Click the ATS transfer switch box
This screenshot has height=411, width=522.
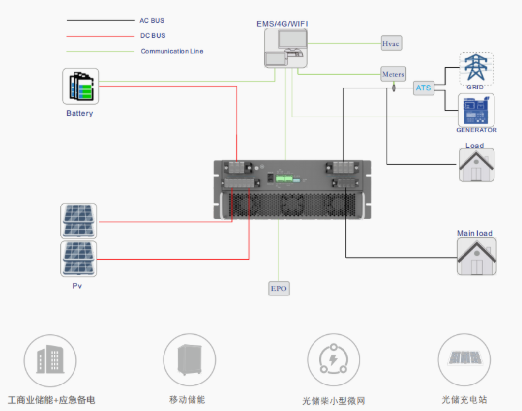423,88
